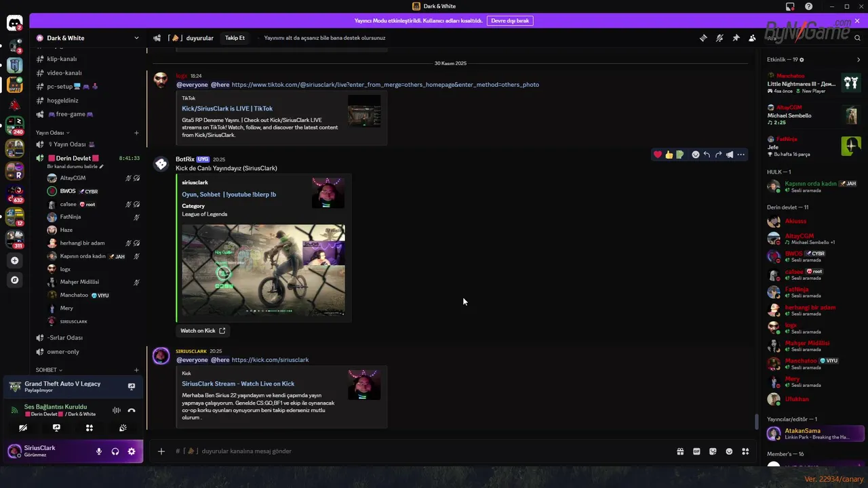868x488 pixels.
Task: Open the hoşgeldiniz channel
Action: (x=87, y=100)
